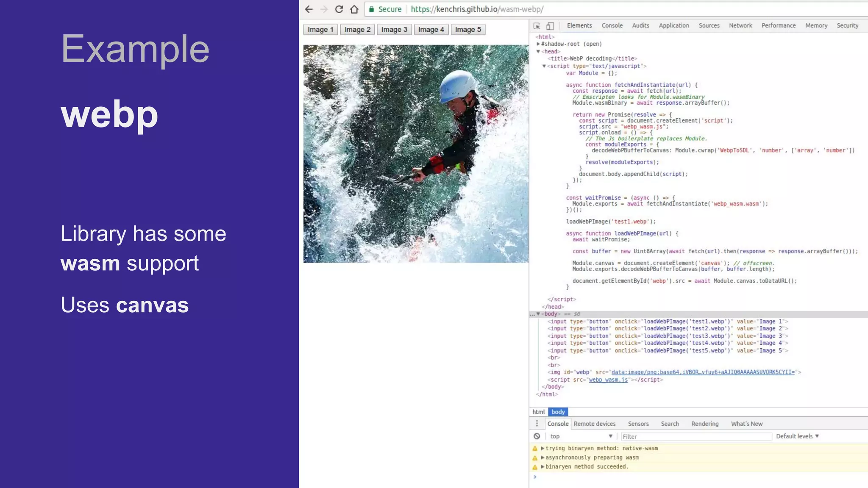Click warning icon beside 'asynchronously preparing wasm'

tap(535, 458)
